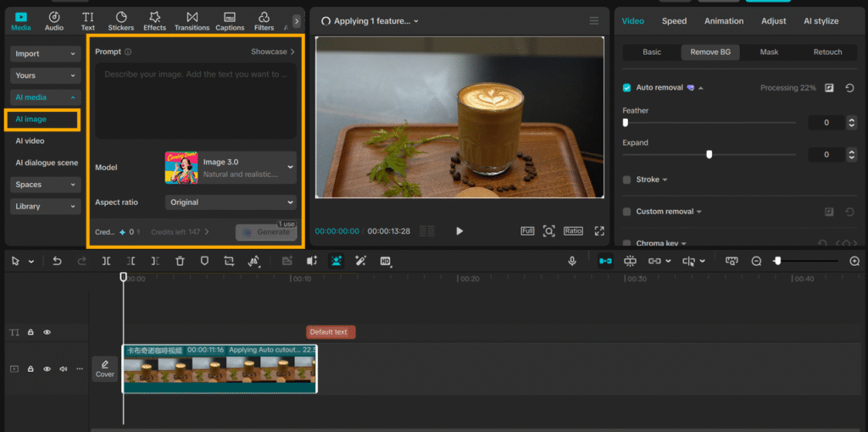
Task: Switch to the Speed tab
Action: click(x=674, y=21)
